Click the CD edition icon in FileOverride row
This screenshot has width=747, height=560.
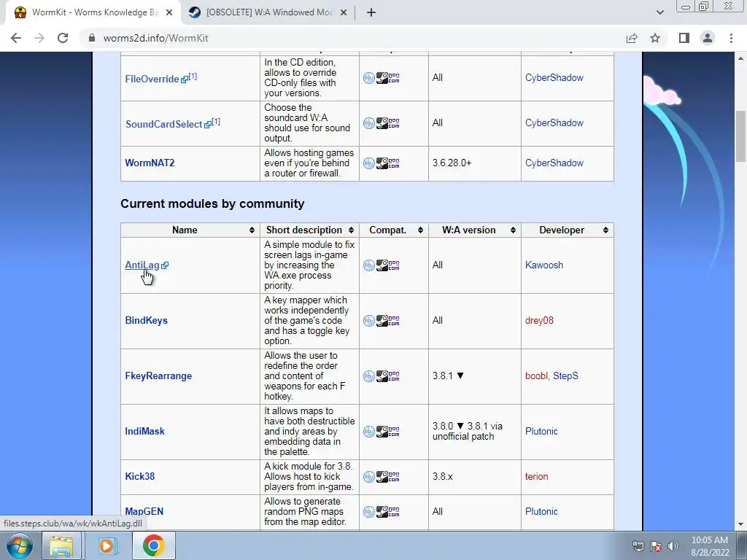[368, 77]
